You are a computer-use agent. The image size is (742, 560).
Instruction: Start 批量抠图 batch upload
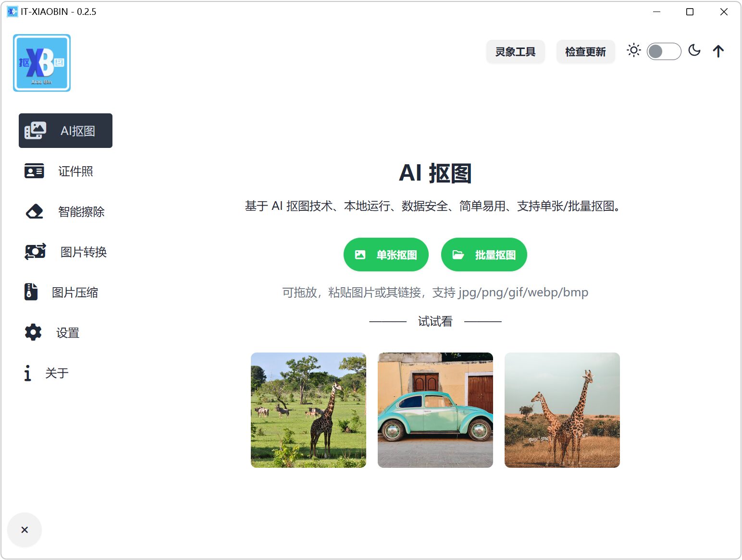coord(484,255)
